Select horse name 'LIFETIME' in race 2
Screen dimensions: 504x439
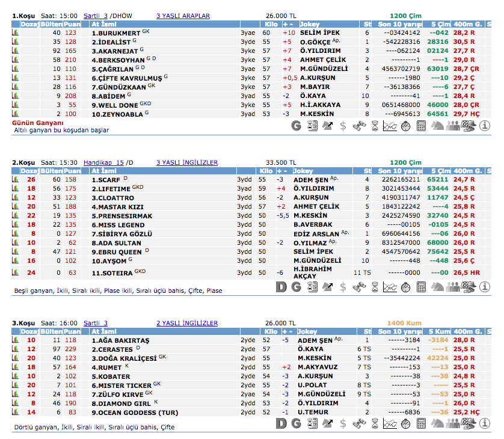tap(111, 189)
